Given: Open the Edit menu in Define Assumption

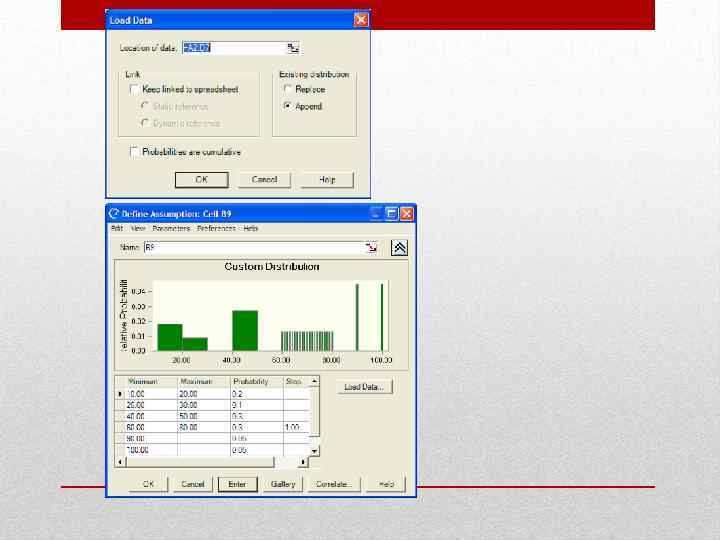Looking at the screenshot, I should pos(117,228).
